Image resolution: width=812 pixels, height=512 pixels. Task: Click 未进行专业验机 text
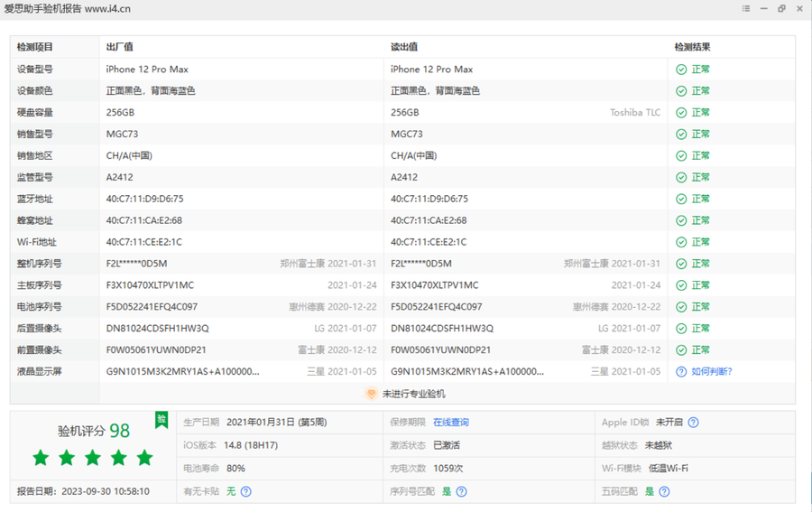pyautogui.click(x=414, y=394)
